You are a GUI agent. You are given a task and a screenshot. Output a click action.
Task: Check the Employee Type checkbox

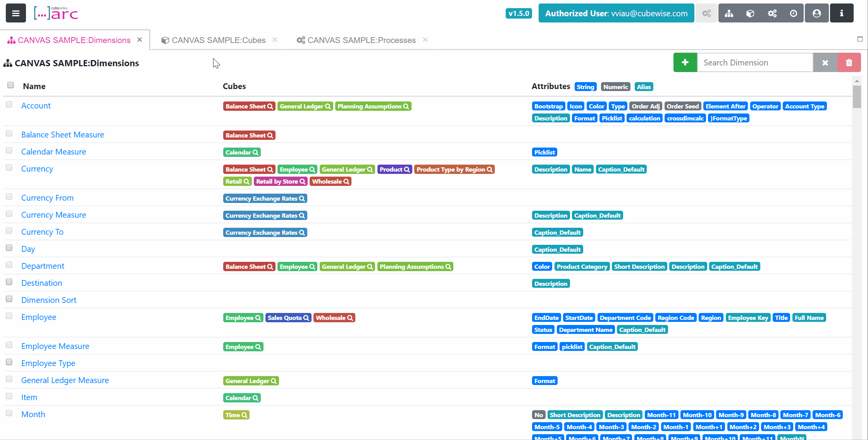click(9, 362)
